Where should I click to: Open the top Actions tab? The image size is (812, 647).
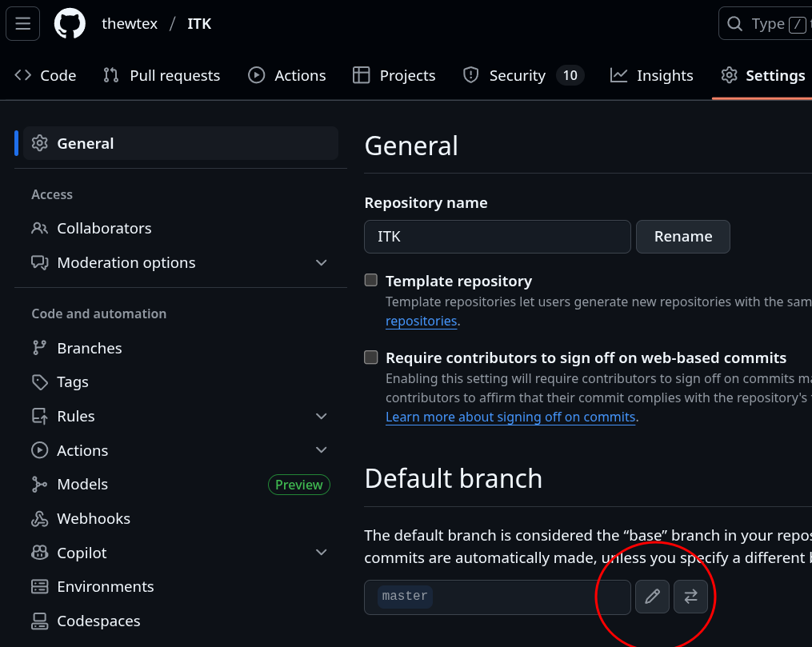tap(287, 75)
